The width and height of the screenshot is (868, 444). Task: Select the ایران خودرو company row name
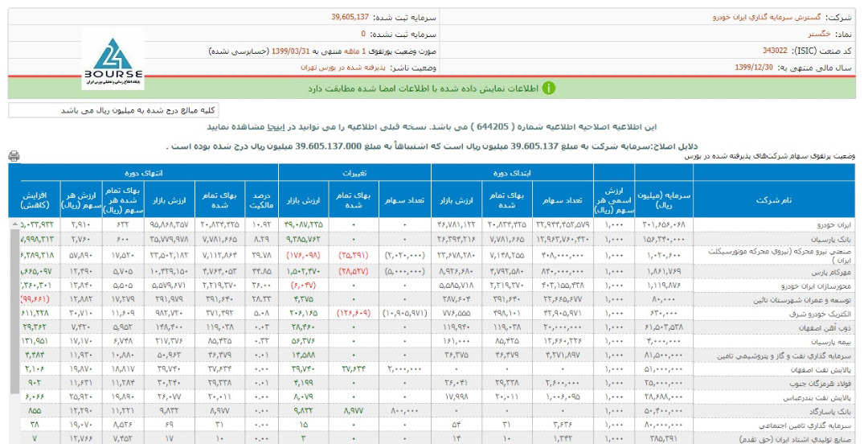tap(834, 225)
